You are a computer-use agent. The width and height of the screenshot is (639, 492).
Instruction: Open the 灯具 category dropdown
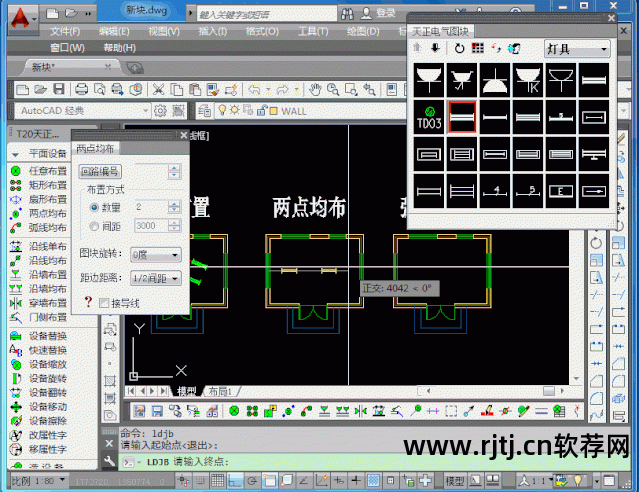577,49
